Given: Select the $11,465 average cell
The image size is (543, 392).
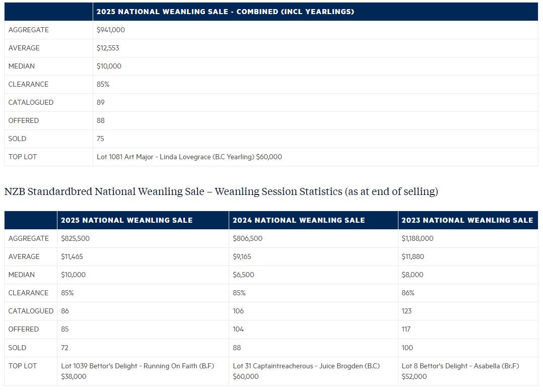Looking at the screenshot, I should click(x=72, y=256).
